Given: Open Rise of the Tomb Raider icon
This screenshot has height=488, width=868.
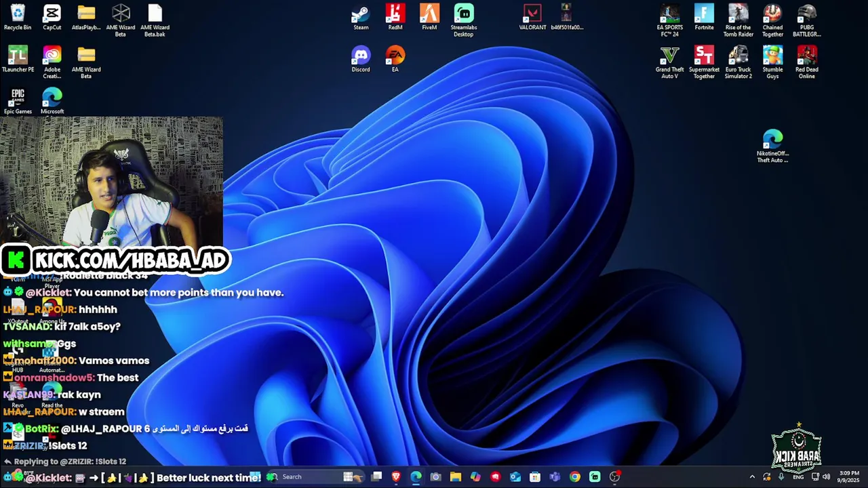Looking at the screenshot, I should (738, 20).
